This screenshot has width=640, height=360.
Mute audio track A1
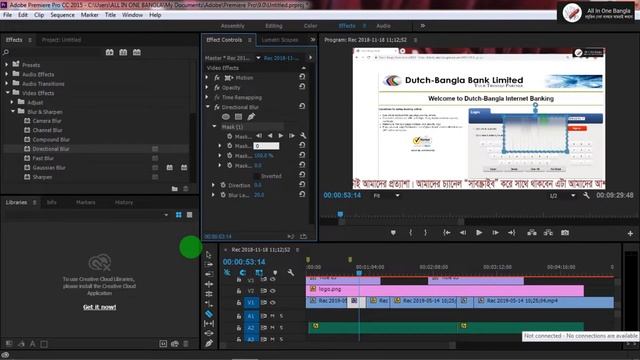tap(272, 316)
